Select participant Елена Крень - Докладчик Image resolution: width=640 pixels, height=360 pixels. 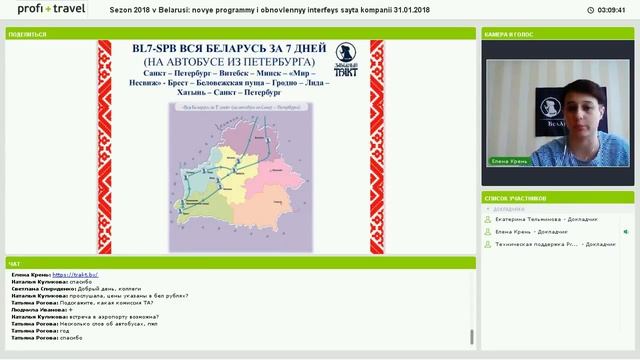(531, 232)
